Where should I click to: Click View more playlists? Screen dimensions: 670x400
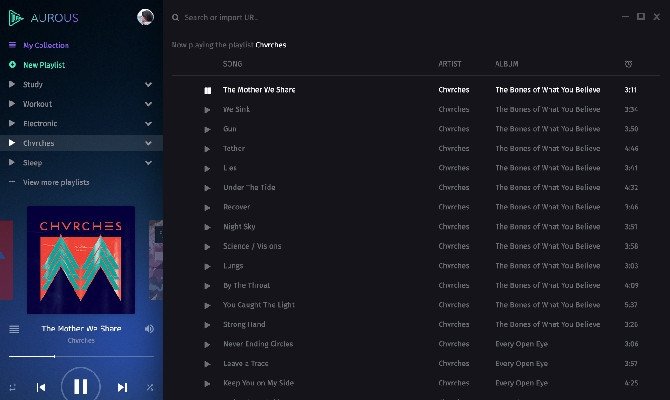point(56,182)
